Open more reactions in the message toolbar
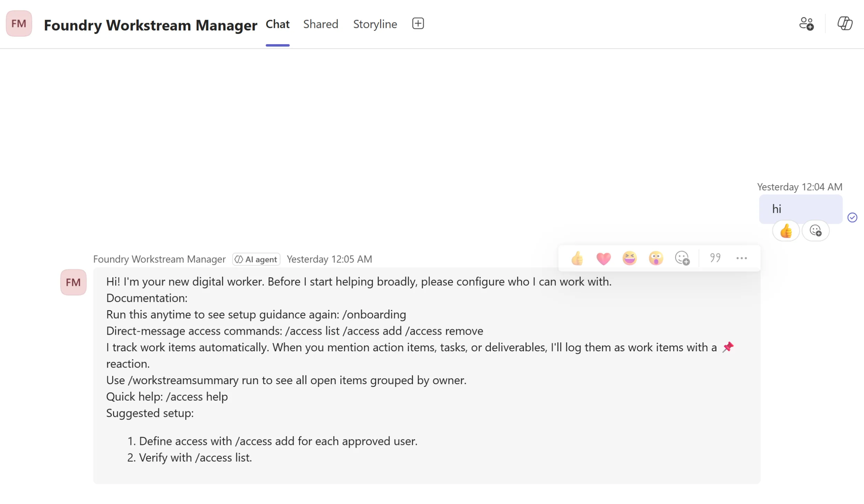The width and height of the screenshot is (864, 504). [682, 258]
